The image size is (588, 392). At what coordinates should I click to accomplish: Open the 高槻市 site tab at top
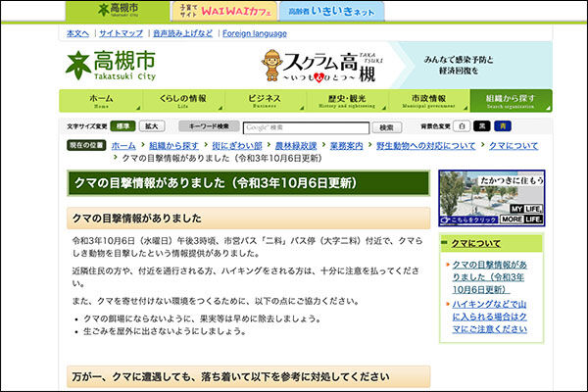[x=118, y=11]
